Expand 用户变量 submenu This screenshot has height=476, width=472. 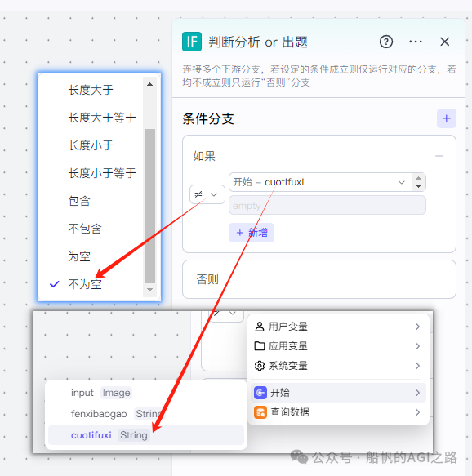point(338,327)
